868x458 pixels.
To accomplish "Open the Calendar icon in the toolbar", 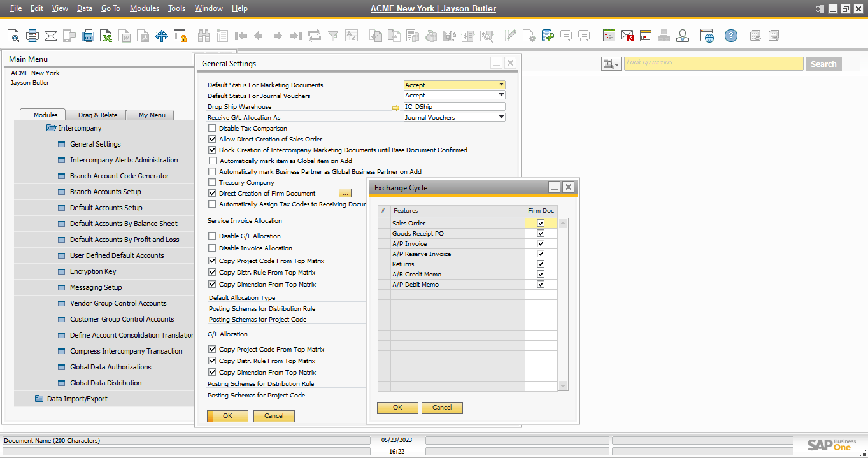I will 646,36.
